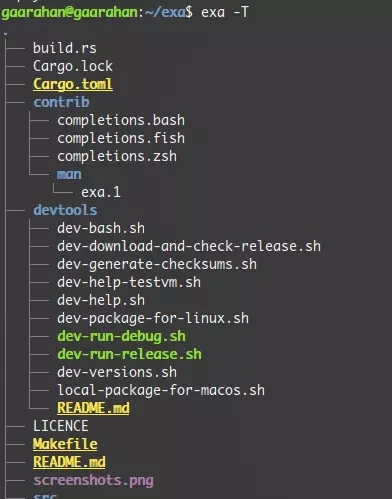
Task: Select the contrib directory name
Action: [x=61, y=102]
